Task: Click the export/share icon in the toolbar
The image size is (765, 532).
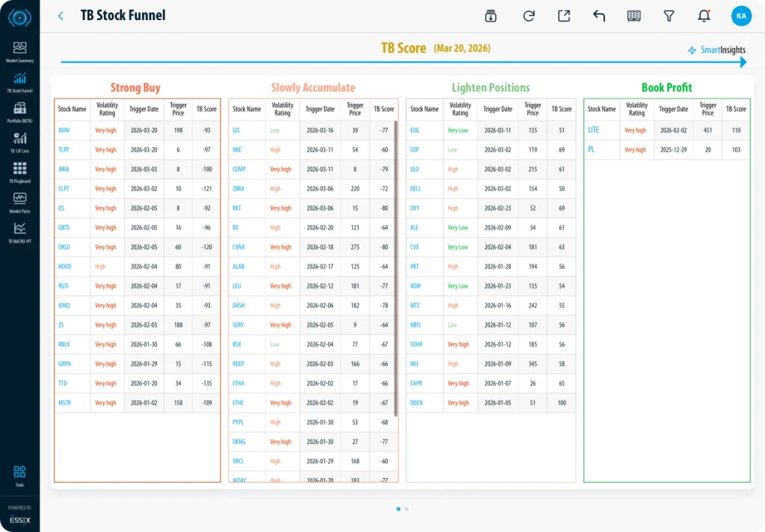Action: 564,16
